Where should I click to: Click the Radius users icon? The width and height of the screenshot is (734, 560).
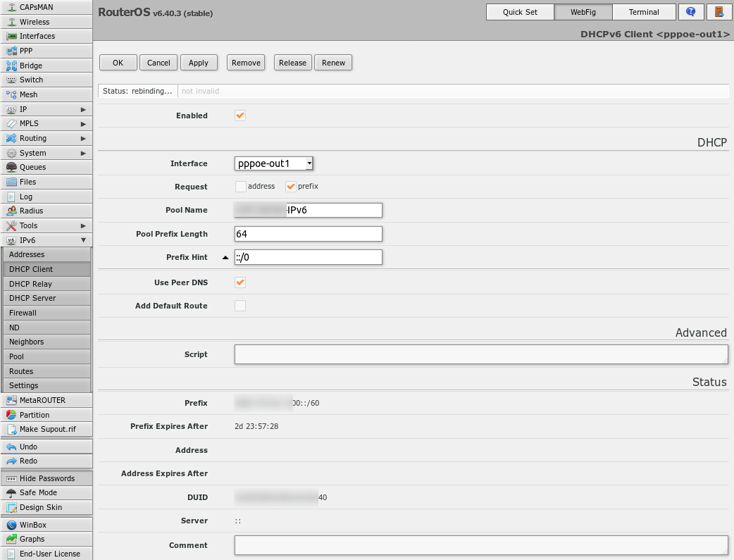[x=12, y=211]
